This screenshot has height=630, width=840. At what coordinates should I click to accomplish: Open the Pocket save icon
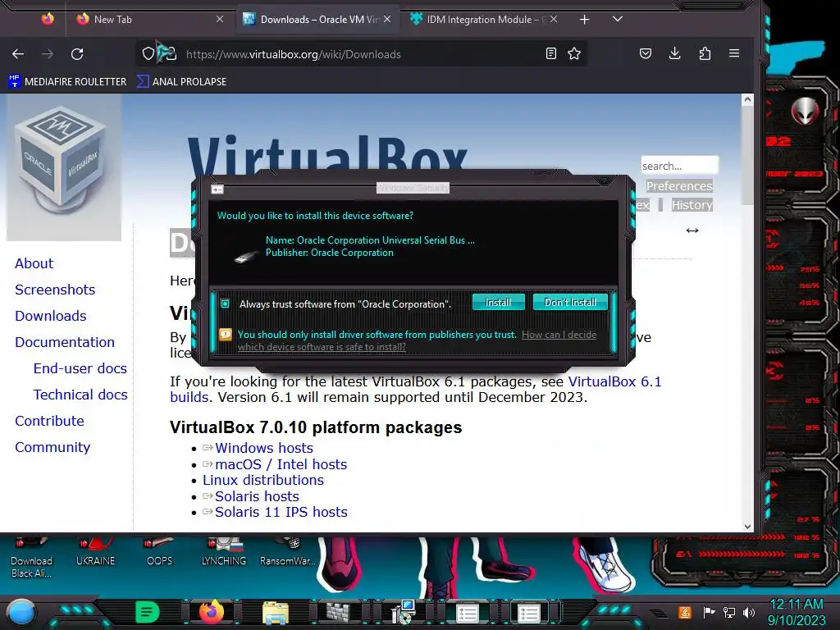(646, 53)
